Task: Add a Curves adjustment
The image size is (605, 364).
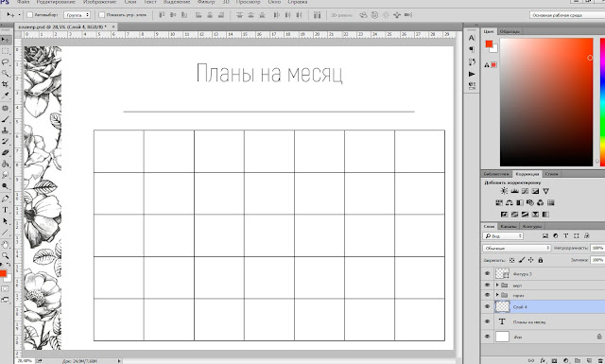Action: (525, 191)
